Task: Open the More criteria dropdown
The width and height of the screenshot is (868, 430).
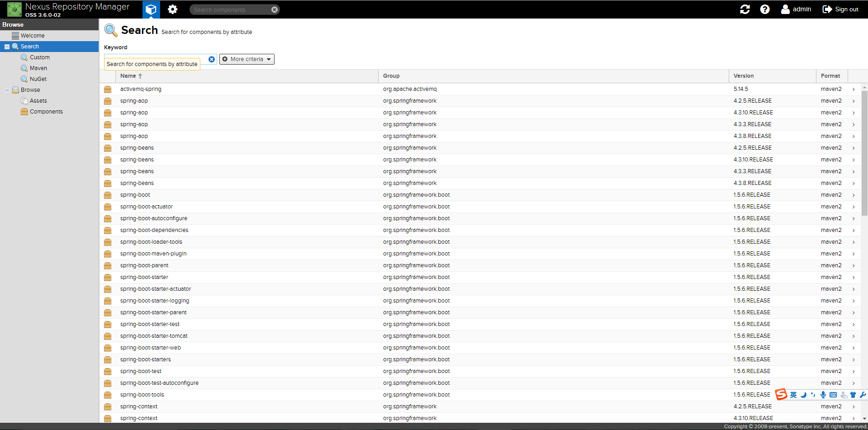Action: pos(247,59)
